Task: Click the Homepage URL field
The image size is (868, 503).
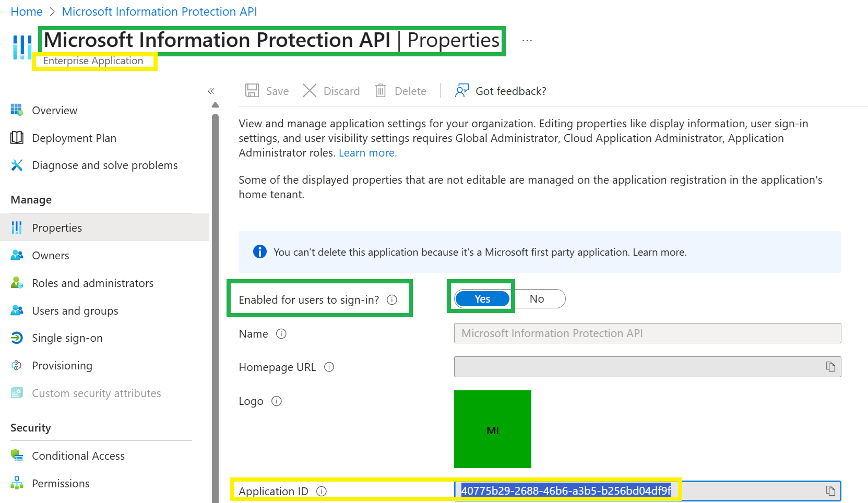Action: [647, 367]
